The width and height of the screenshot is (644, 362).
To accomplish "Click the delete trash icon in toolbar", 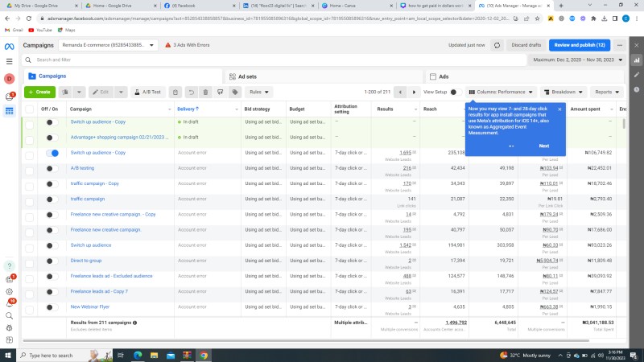I will (x=206, y=92).
